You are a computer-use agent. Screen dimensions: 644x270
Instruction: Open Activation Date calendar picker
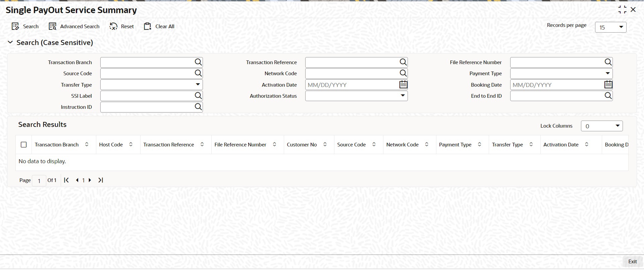pyautogui.click(x=403, y=85)
